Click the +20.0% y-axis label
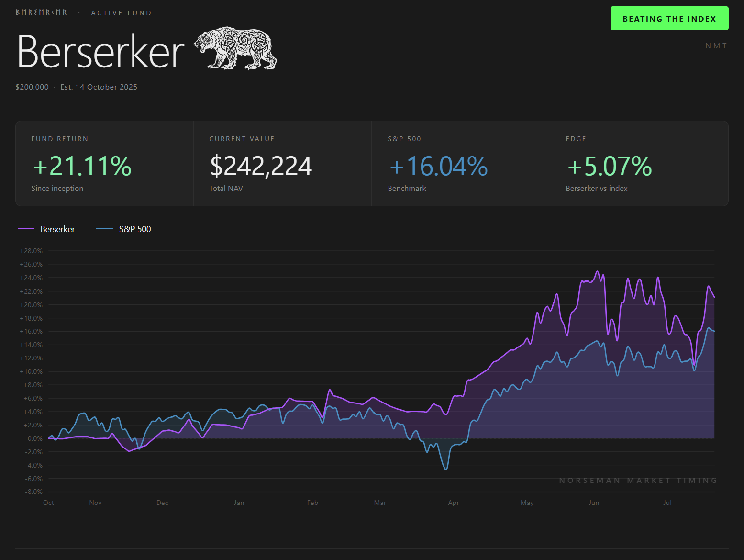The height and width of the screenshot is (560, 744). pyautogui.click(x=31, y=305)
